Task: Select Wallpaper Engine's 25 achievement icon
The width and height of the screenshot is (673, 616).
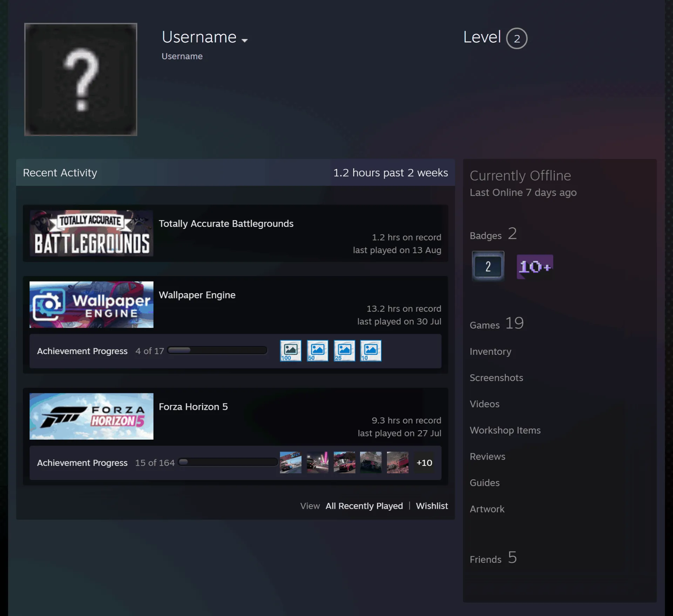Action: coord(344,351)
